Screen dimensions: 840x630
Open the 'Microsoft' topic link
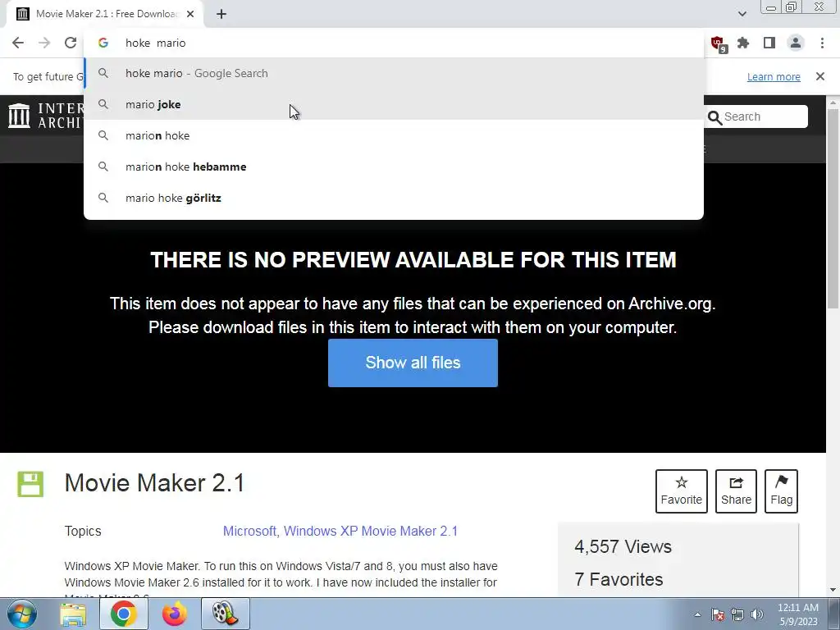249,531
